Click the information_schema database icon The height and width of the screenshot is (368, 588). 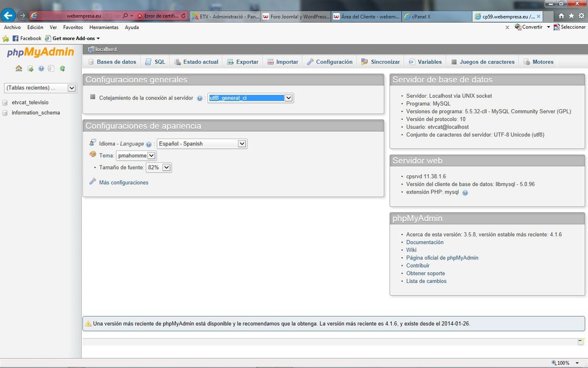[x=5, y=112]
